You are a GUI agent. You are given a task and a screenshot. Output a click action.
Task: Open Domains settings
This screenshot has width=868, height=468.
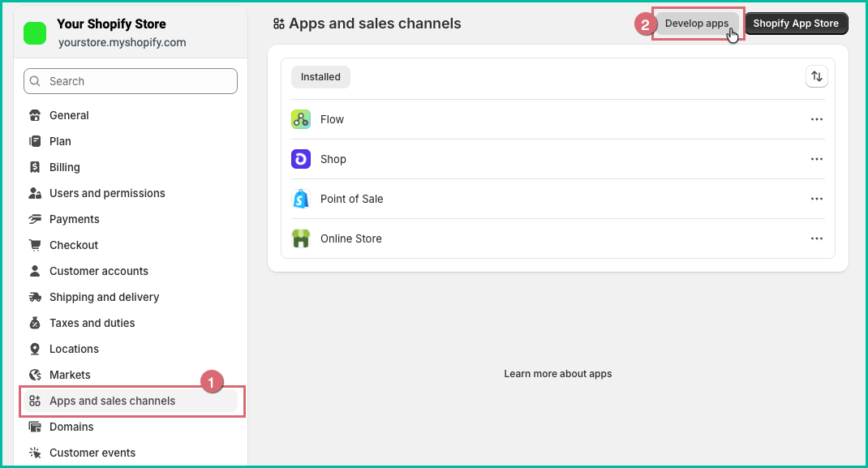[x=130, y=427]
